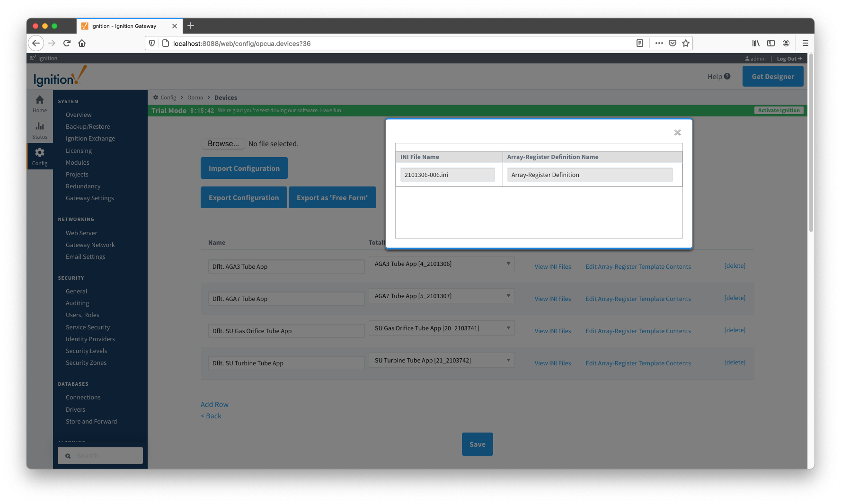
Task: Click Export as 'Free Form' button
Action: (332, 197)
